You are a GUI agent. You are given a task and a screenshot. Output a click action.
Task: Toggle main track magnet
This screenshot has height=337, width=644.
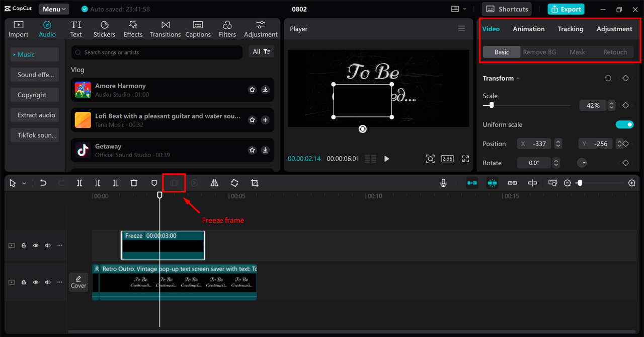pos(472,183)
